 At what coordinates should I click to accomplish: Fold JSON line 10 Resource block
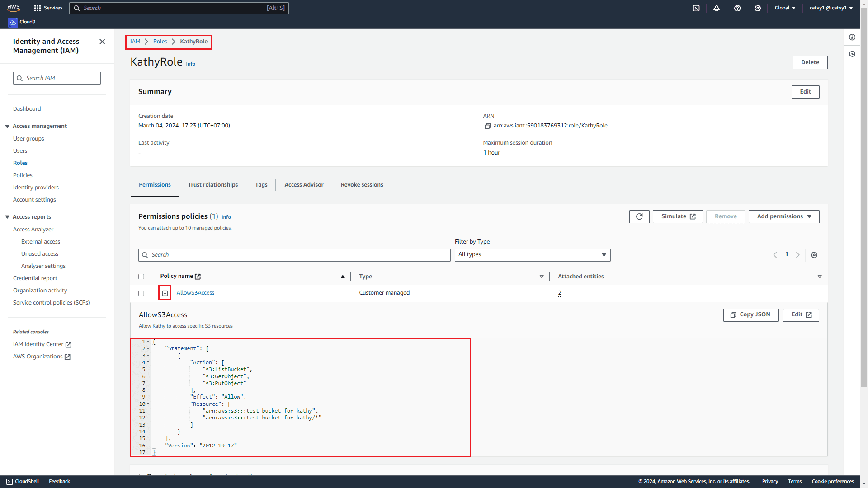pyautogui.click(x=148, y=404)
